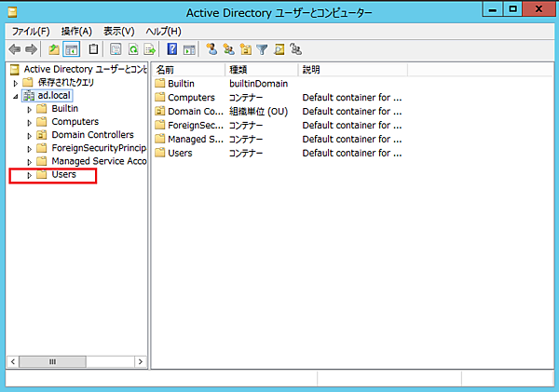
Task: Select Domain Controllers in the tree
Action: click(x=92, y=135)
